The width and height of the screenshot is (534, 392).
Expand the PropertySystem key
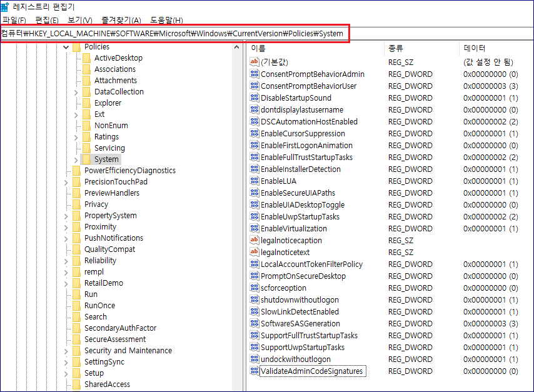66,216
